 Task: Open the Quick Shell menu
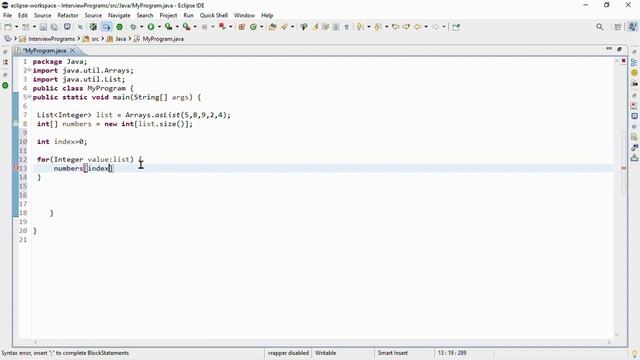pos(213,15)
